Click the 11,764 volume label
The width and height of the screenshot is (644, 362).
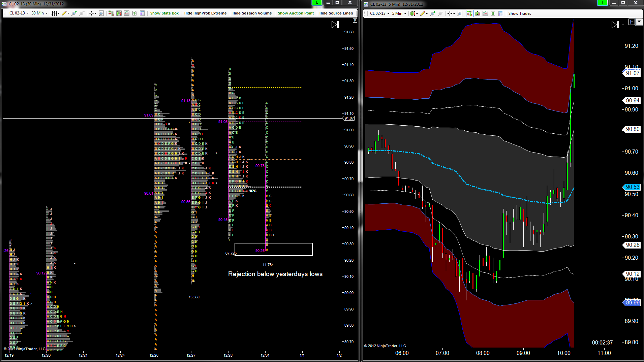[x=268, y=265]
